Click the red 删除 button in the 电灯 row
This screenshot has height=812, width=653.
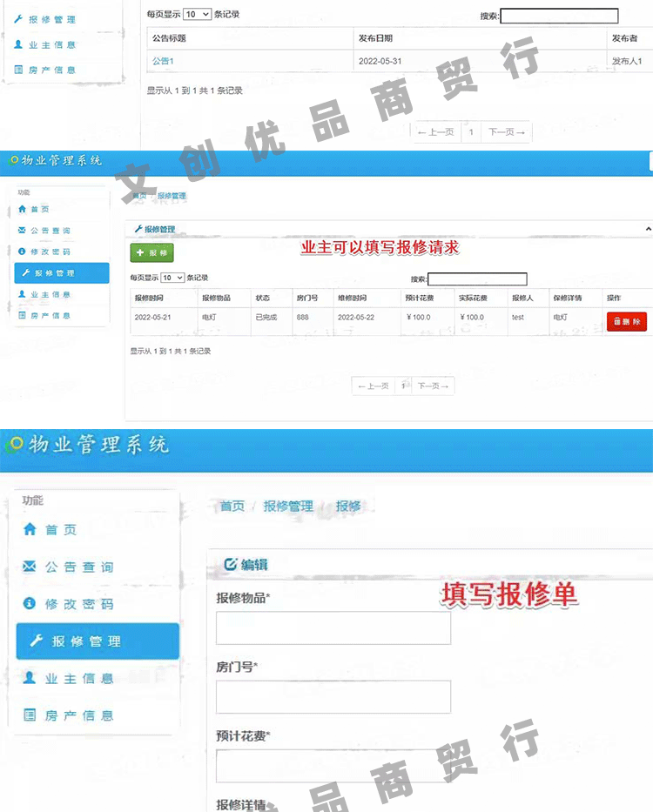click(627, 322)
